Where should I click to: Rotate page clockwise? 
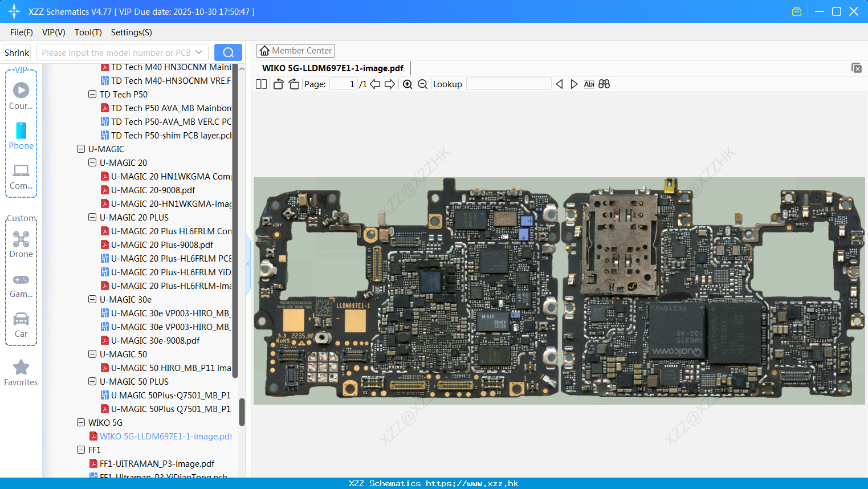pyautogui.click(x=294, y=84)
